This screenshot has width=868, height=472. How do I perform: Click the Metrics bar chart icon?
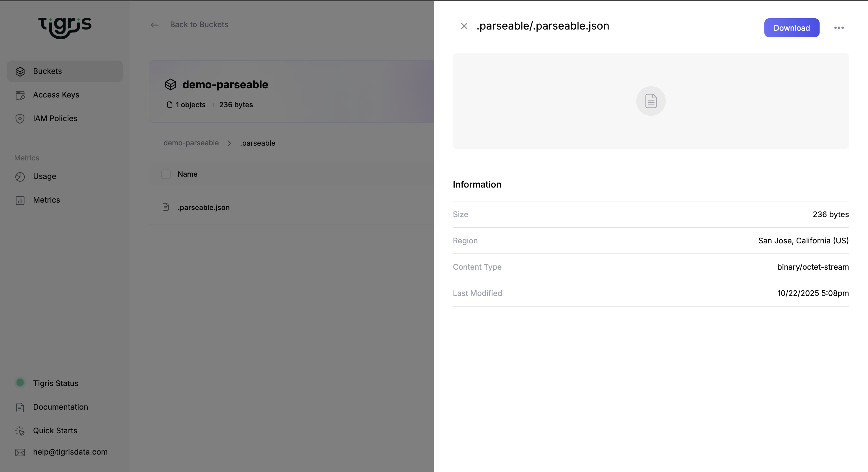tap(20, 200)
